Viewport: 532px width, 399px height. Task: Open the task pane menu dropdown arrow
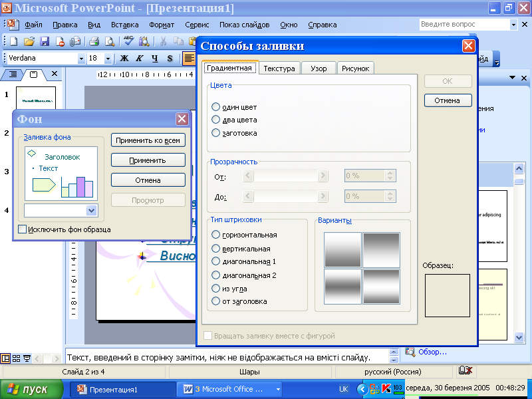512,78
